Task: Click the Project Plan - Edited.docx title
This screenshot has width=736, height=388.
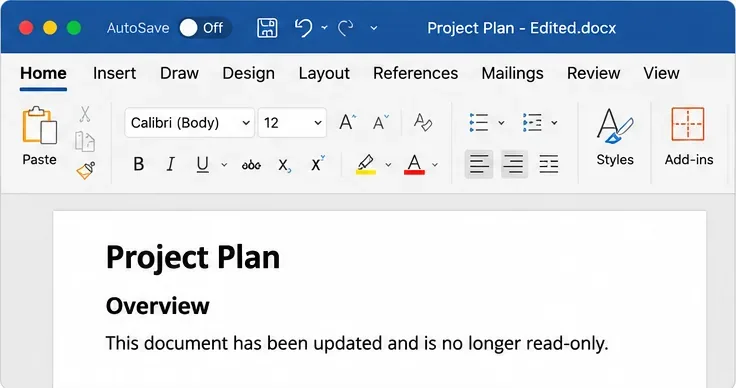Action: point(521,28)
